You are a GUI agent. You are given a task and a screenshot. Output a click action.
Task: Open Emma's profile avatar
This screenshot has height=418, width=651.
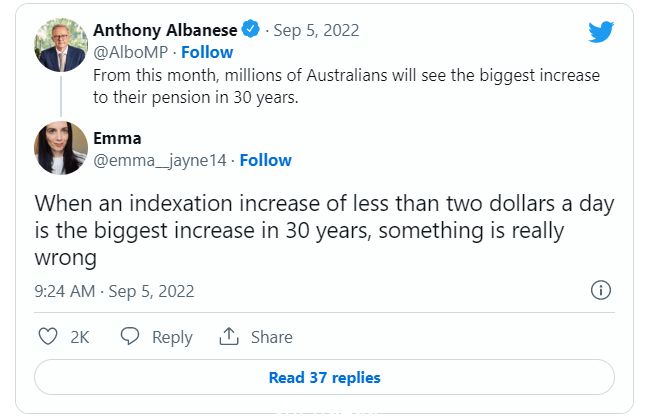point(61,148)
